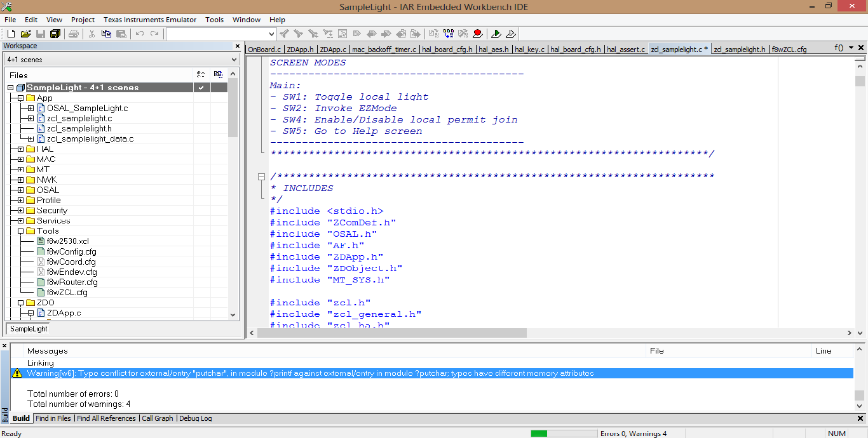Click the editor horizontal scrollbar thumb
This screenshot has height=438, width=868.
coord(392,333)
